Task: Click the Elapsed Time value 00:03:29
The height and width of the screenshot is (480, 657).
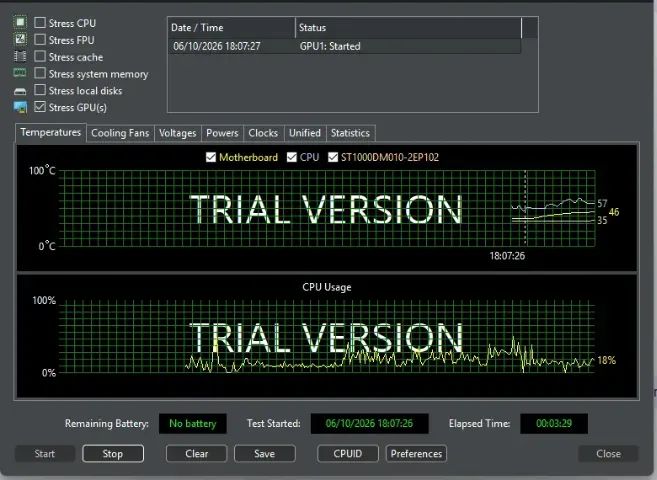Action: [x=554, y=423]
